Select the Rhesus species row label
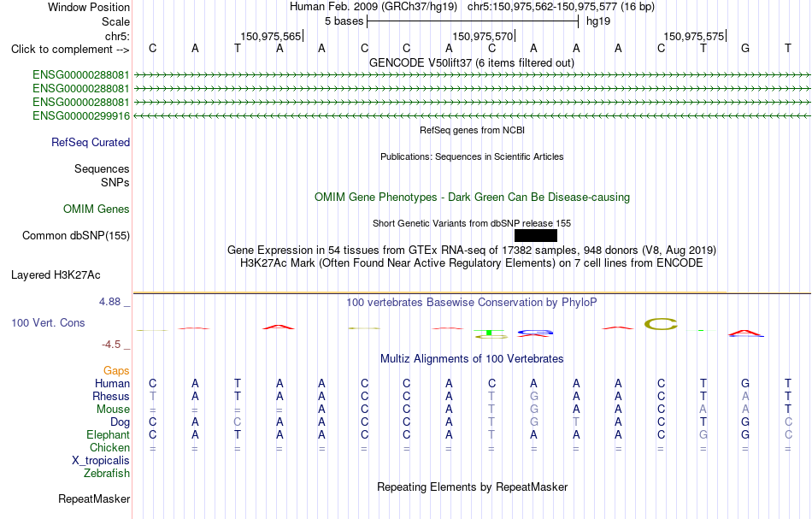 (111, 396)
